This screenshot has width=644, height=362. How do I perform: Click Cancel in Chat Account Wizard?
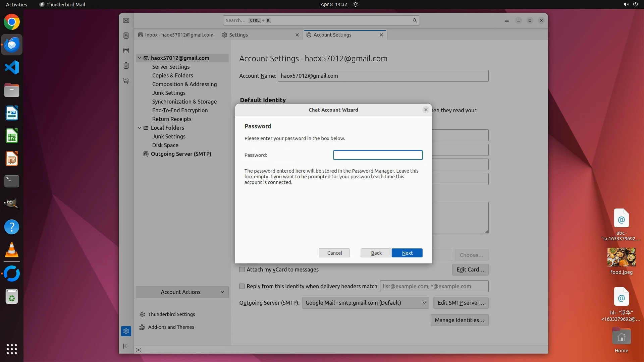tap(334, 253)
